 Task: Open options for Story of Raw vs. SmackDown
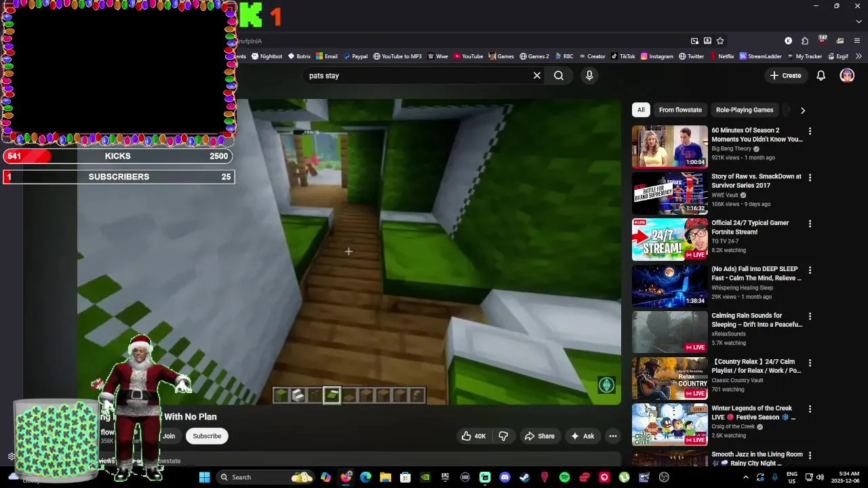point(810,178)
